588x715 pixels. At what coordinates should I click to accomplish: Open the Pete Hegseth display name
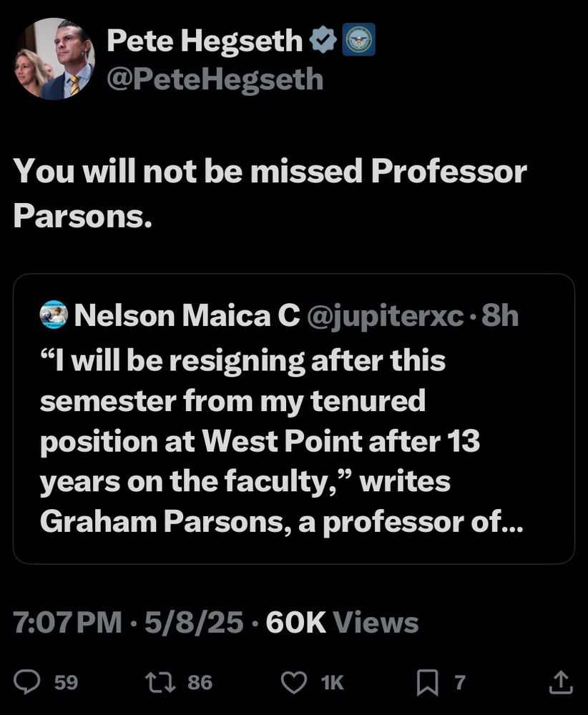pos(205,41)
